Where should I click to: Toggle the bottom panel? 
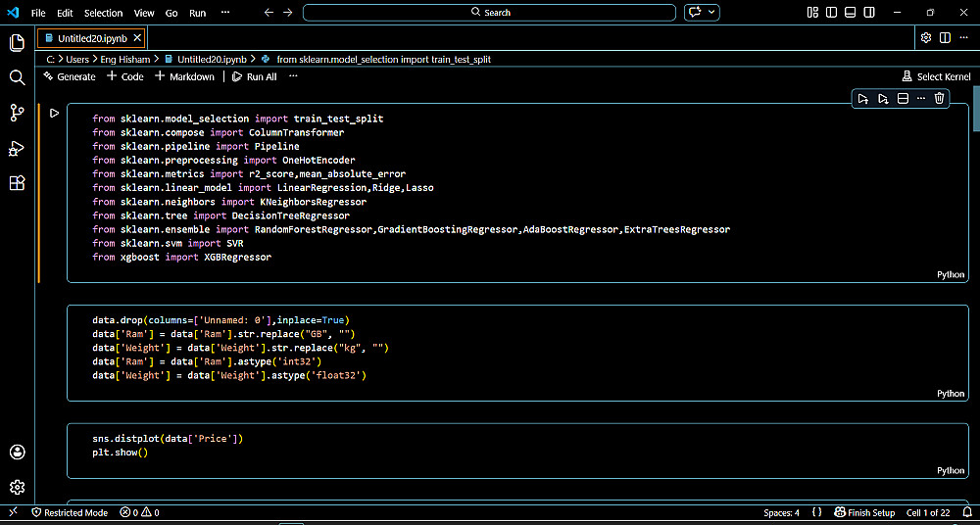pyautogui.click(x=850, y=13)
